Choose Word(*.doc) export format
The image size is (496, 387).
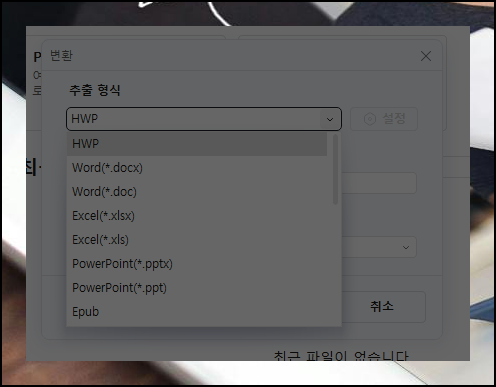(197, 192)
